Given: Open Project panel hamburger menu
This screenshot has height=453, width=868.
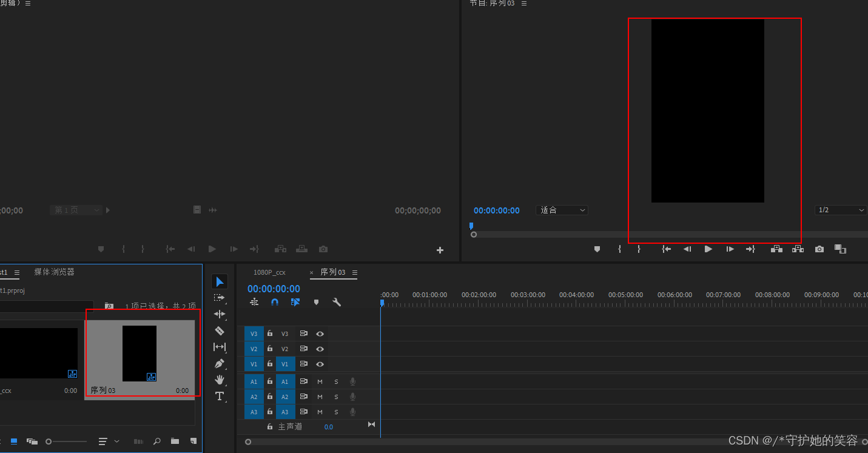Looking at the screenshot, I should pos(17,272).
